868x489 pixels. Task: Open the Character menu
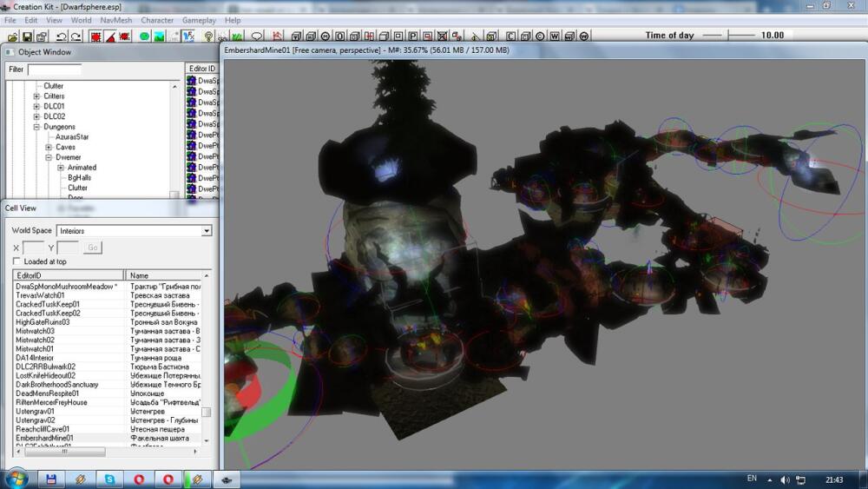[157, 20]
